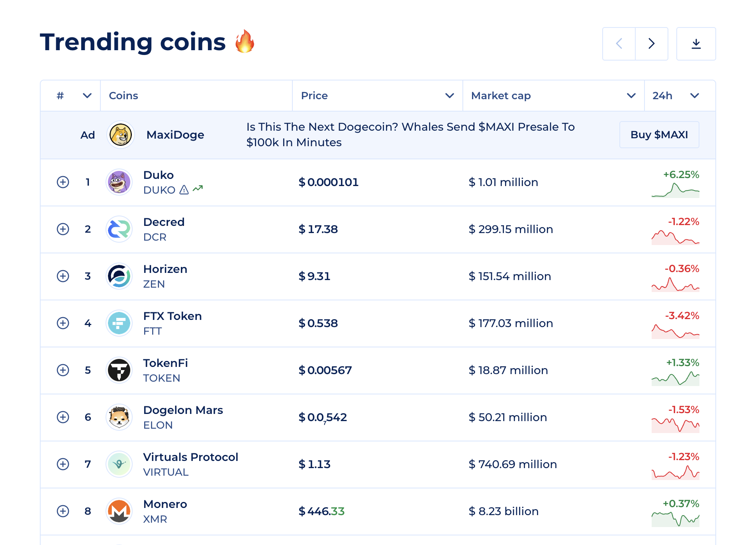756x545 pixels.
Task: Click the -3.42% change for FTX Token
Action: (682, 316)
